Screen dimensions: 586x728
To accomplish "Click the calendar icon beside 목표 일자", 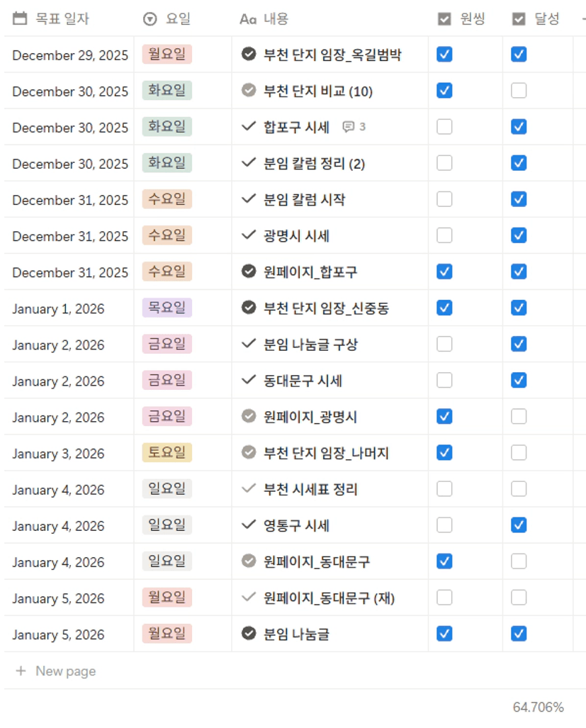I will (x=20, y=19).
